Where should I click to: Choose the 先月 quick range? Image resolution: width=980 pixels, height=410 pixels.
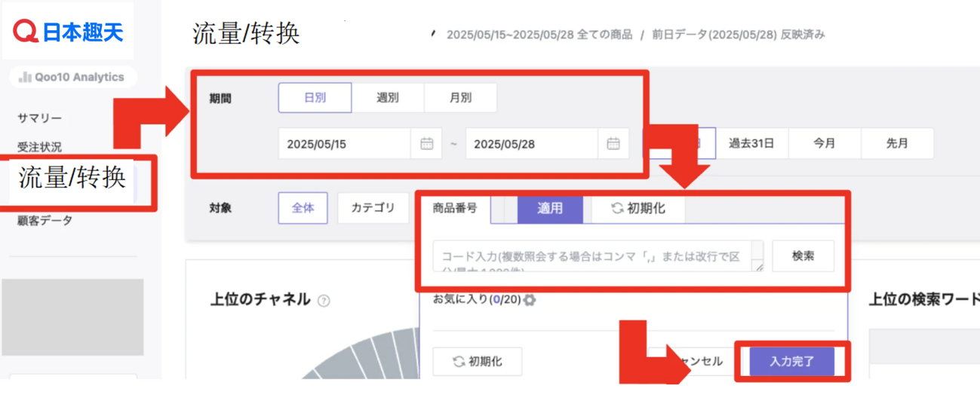897,143
